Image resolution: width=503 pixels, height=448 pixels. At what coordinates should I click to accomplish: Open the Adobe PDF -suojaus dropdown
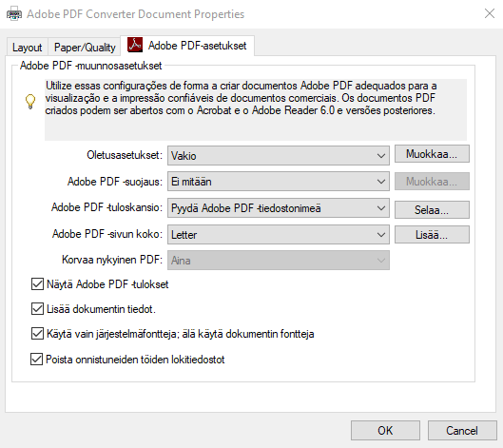pos(279,182)
